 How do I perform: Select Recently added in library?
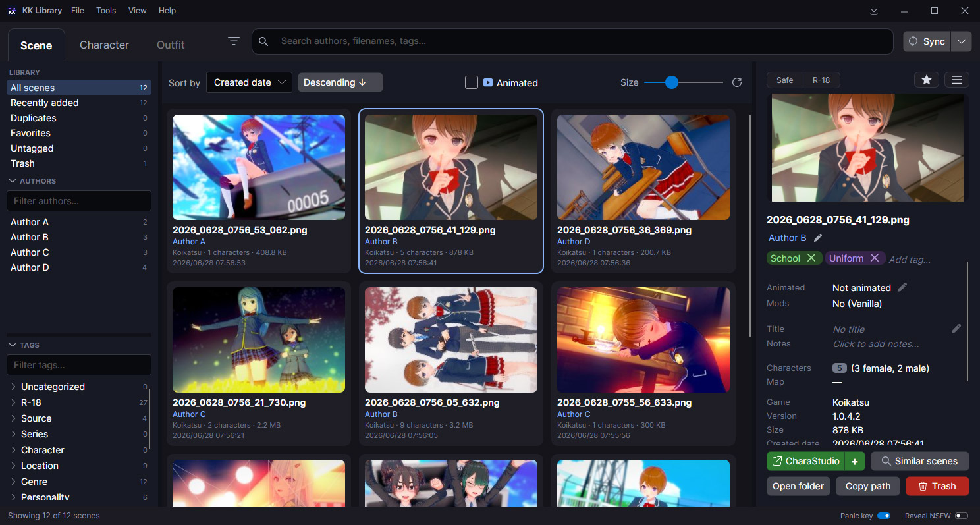pyautogui.click(x=79, y=103)
